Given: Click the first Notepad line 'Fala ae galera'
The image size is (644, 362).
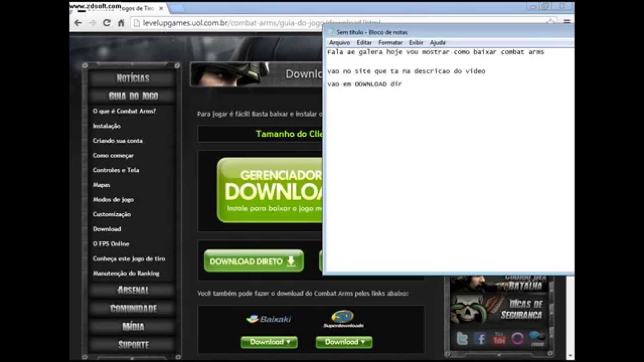Looking at the screenshot, I should click(x=435, y=52).
